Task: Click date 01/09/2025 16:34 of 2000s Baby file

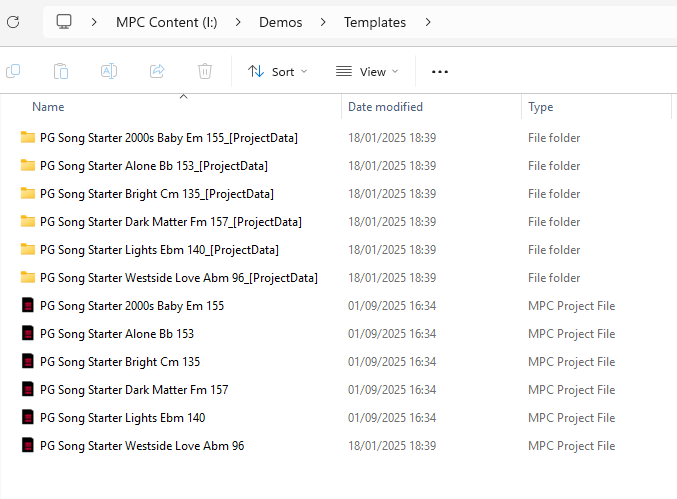Action: 392,306
